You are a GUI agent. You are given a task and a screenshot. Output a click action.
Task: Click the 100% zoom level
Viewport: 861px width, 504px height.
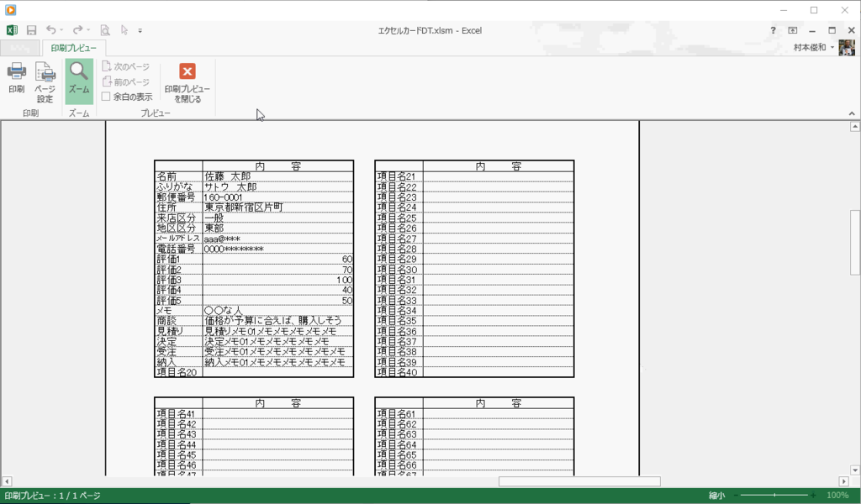837,496
